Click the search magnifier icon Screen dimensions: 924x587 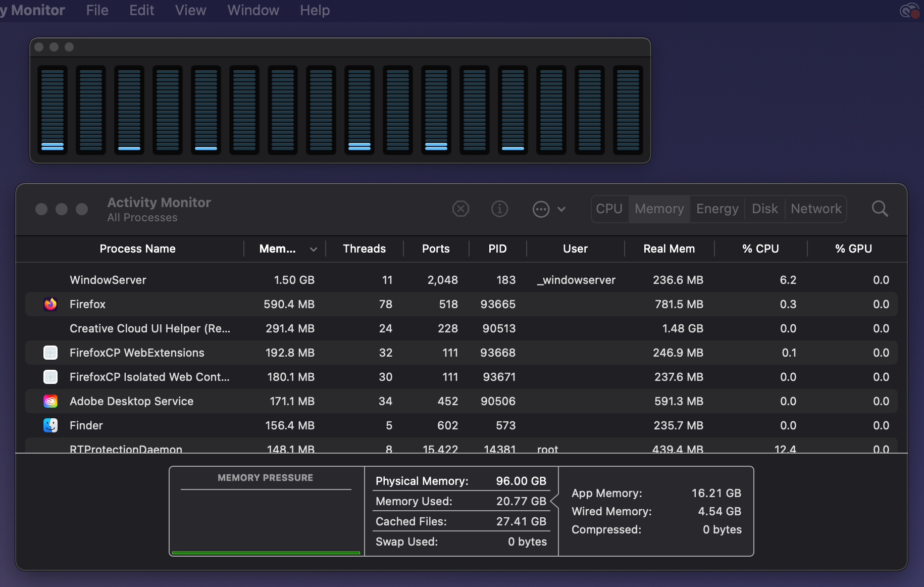[x=880, y=209]
